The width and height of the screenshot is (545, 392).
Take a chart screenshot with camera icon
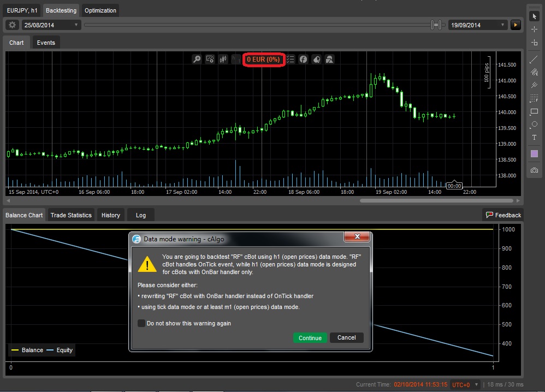point(534,170)
